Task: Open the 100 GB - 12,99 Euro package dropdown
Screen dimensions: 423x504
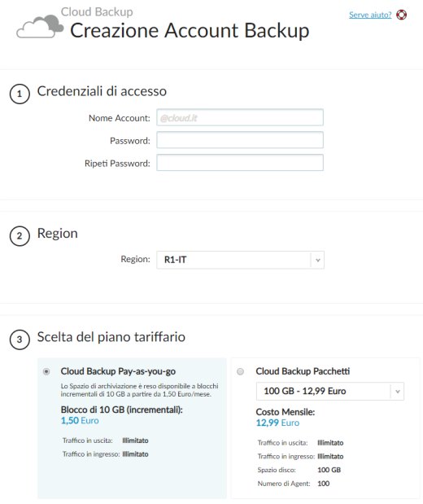Action: pos(329,391)
